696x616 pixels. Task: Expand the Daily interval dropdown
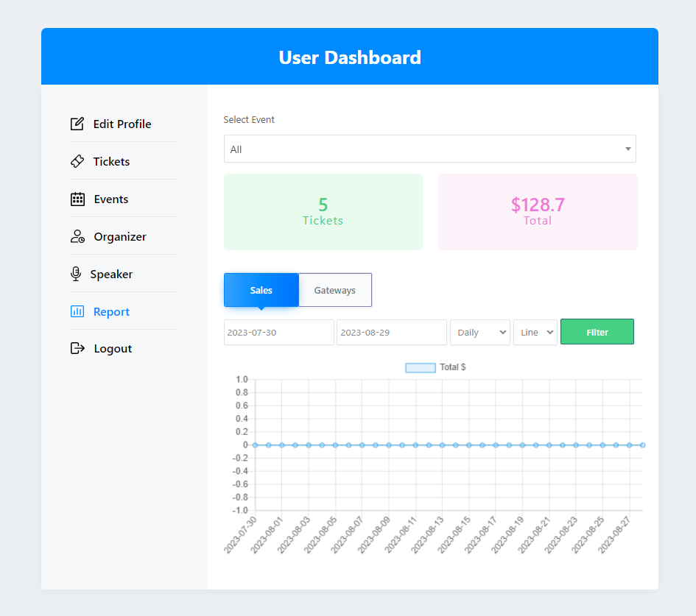tap(480, 332)
